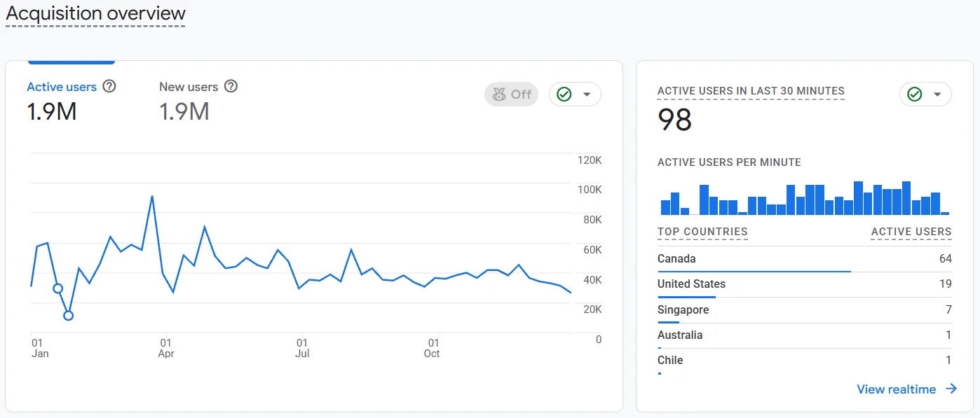Click the Acquisition overview title
Image resolution: width=980 pixels, height=418 pixels.
[x=96, y=13]
